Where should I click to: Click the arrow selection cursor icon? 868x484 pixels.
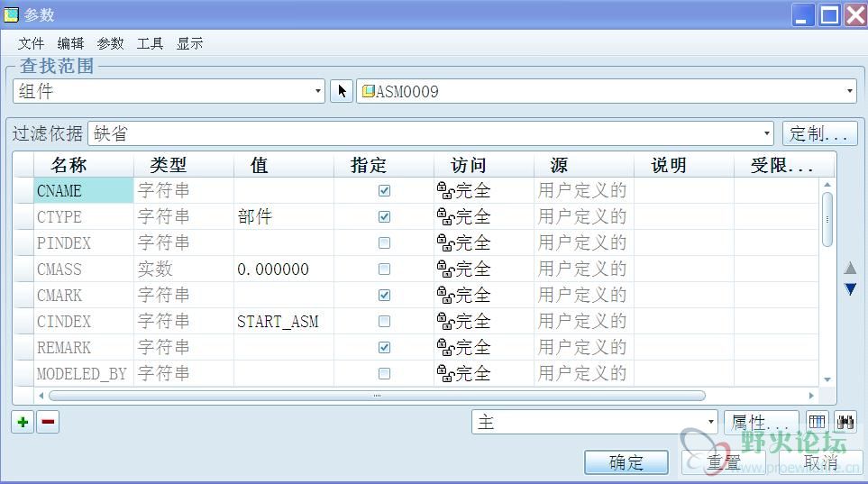(x=343, y=91)
